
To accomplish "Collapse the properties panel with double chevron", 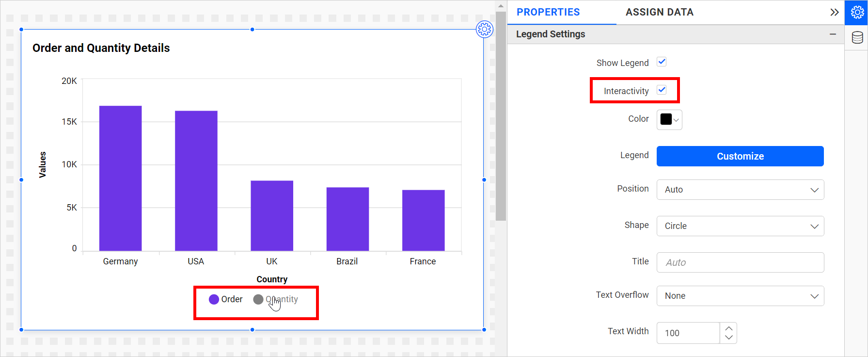I will click(x=834, y=13).
